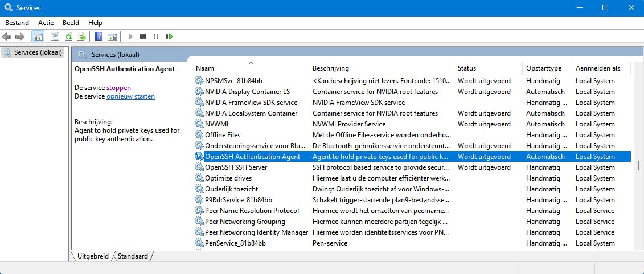Click gear icon of NVIDIA FrameView SDK service
644x274 pixels.
click(x=199, y=103)
